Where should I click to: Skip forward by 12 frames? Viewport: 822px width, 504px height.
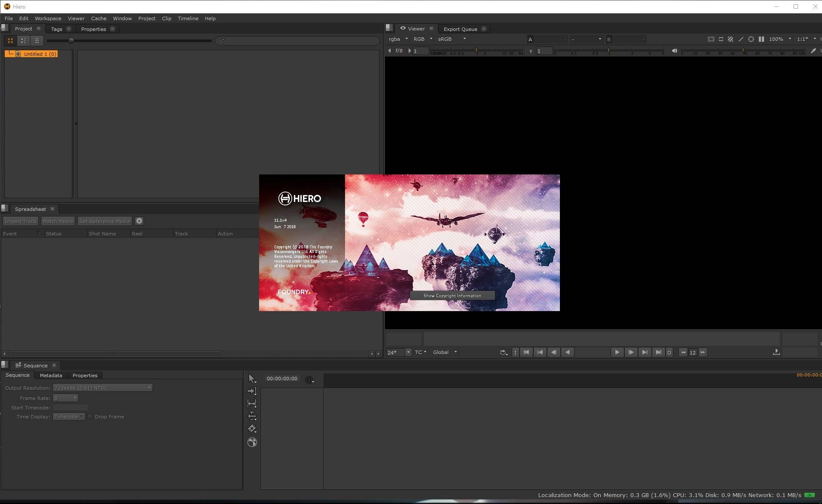[703, 352]
